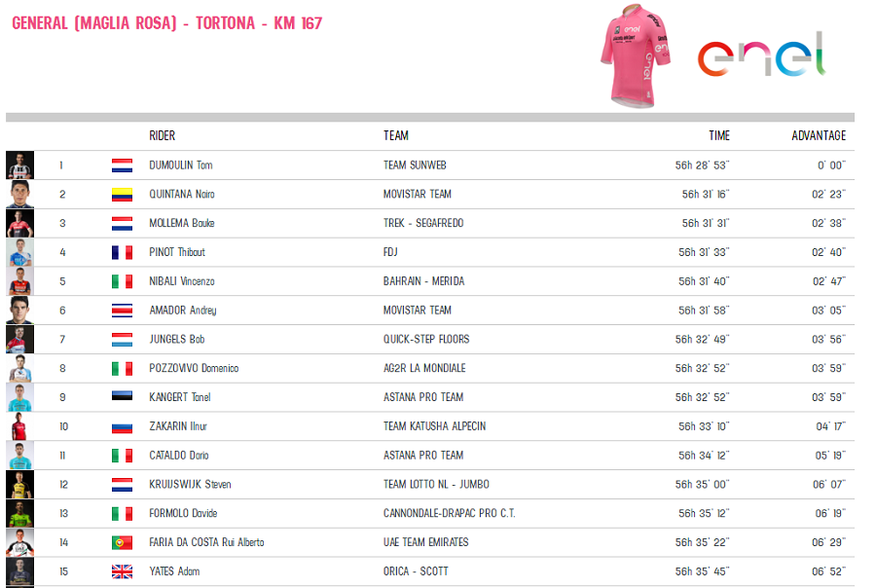Click the French flag beside Pinot Thibaut
The width and height of the screenshot is (876, 588).
(x=122, y=253)
